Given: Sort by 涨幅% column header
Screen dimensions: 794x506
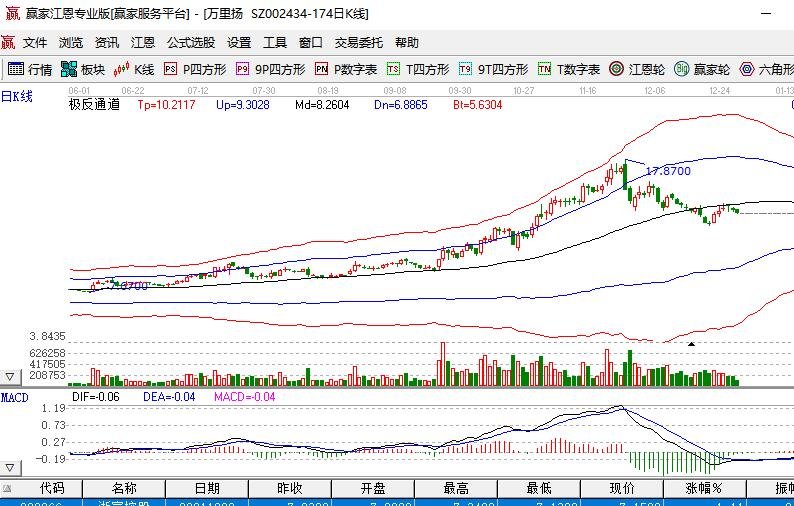Looking at the screenshot, I should 704,489.
